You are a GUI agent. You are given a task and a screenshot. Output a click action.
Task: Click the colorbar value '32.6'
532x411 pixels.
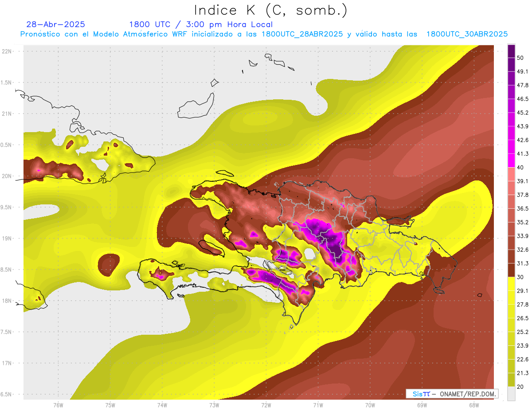pyautogui.click(x=522, y=250)
